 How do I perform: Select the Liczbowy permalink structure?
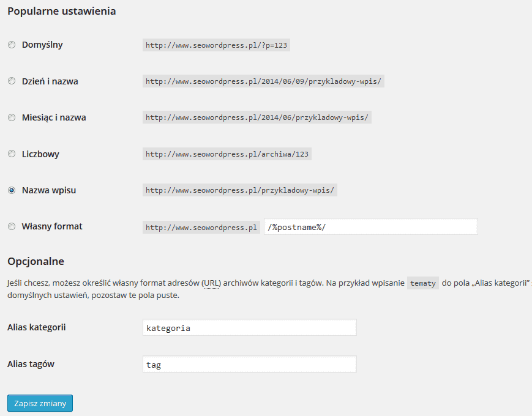[x=12, y=154]
